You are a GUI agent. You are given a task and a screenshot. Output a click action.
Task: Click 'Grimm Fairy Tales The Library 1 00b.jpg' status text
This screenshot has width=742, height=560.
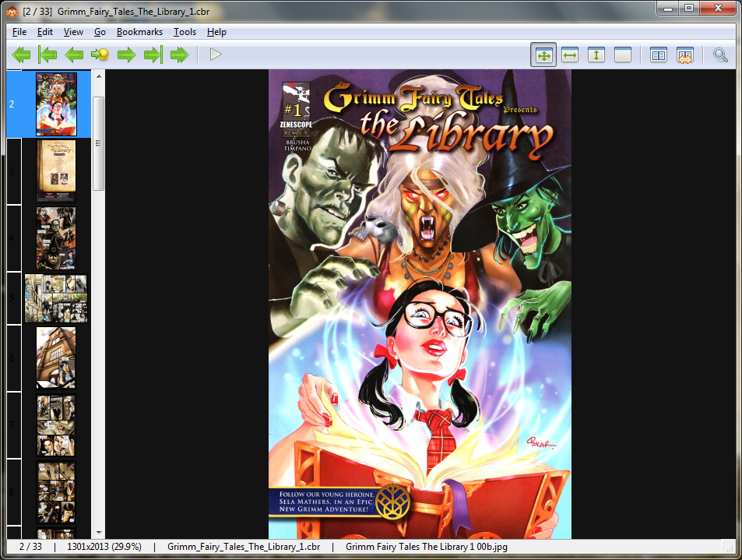(427, 547)
